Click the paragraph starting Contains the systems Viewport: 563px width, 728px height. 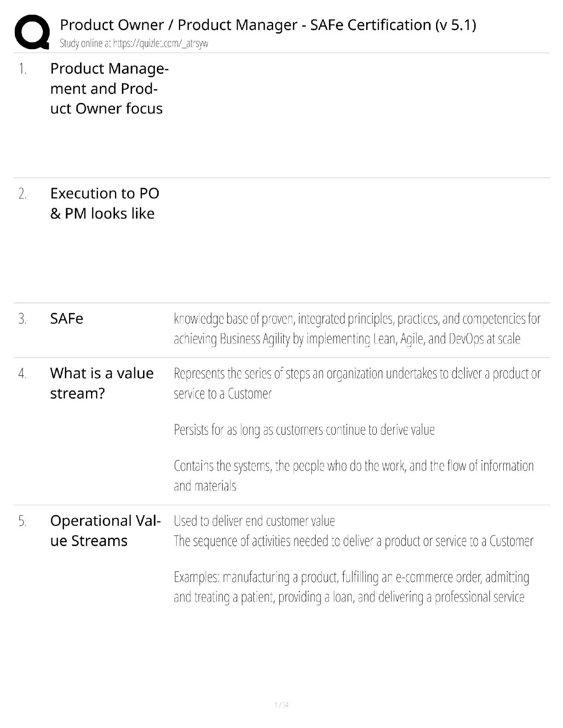click(x=353, y=476)
